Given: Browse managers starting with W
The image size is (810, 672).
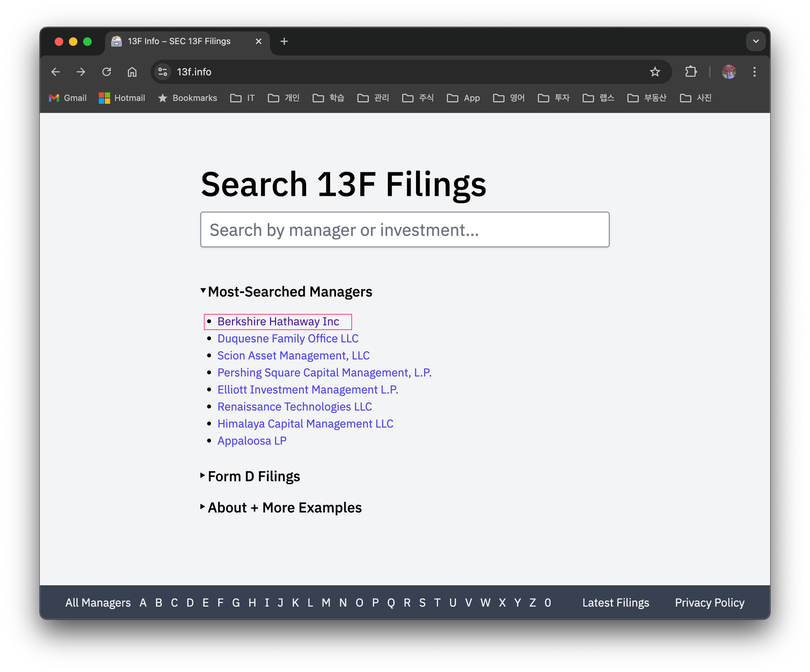Looking at the screenshot, I should pos(485,603).
